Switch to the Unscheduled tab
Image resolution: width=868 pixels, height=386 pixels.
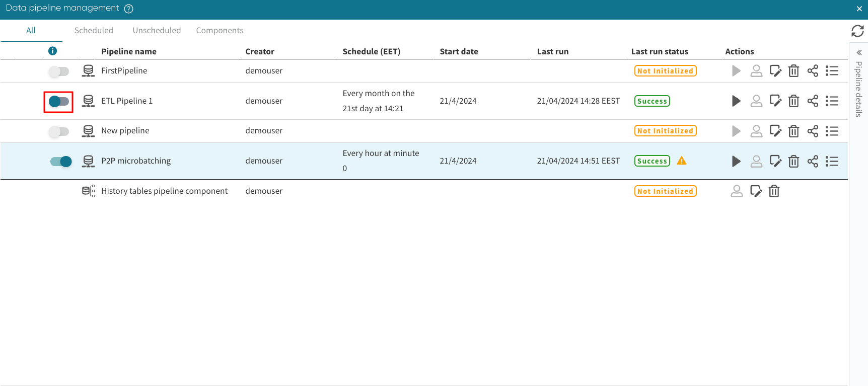click(157, 30)
